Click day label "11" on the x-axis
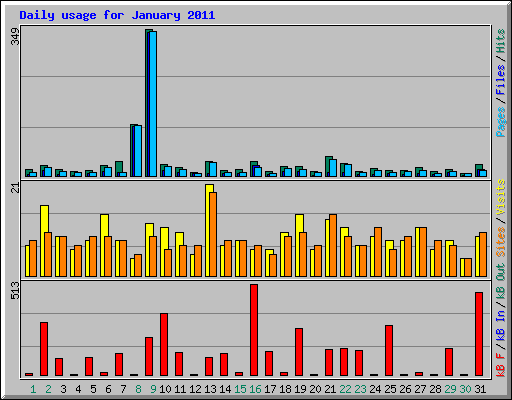 180,389
